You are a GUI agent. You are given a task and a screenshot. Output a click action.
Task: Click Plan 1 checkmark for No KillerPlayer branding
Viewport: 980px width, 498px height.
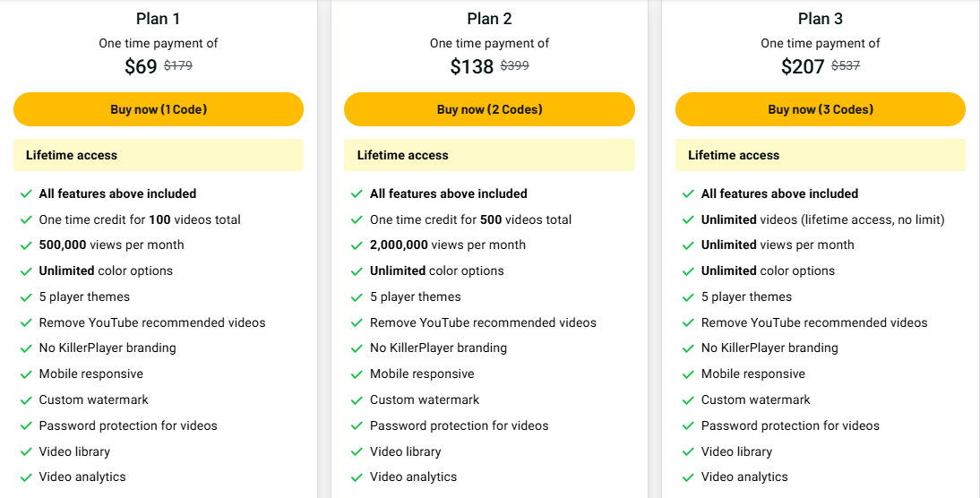coord(26,348)
